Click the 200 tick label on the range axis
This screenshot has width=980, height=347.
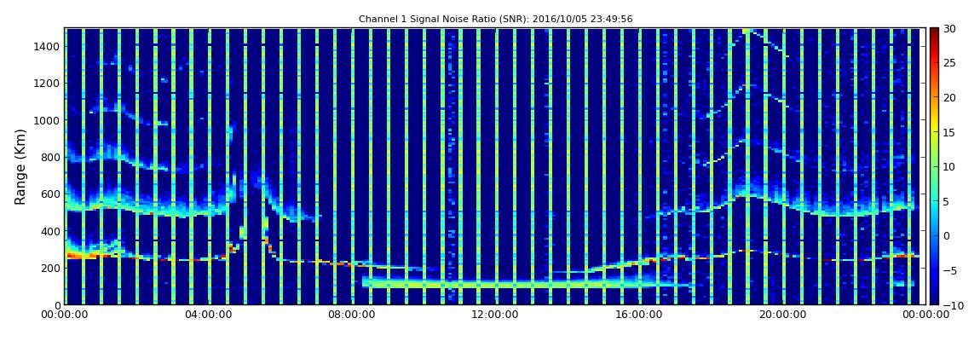pyautogui.click(x=49, y=268)
